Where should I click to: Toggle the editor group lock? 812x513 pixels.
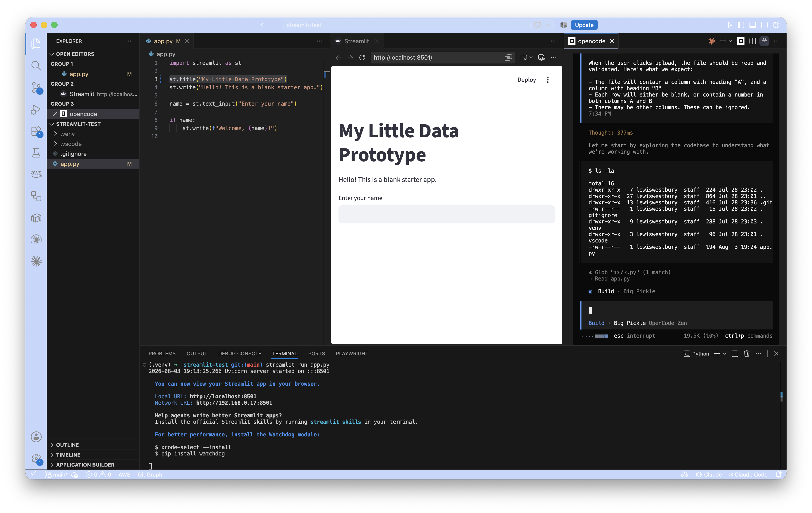[x=764, y=41]
